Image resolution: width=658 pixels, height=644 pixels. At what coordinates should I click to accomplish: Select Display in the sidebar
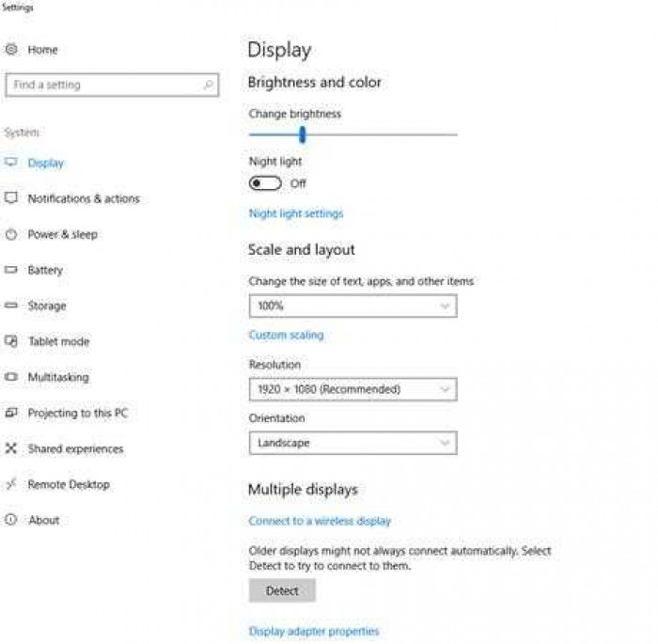[46, 163]
